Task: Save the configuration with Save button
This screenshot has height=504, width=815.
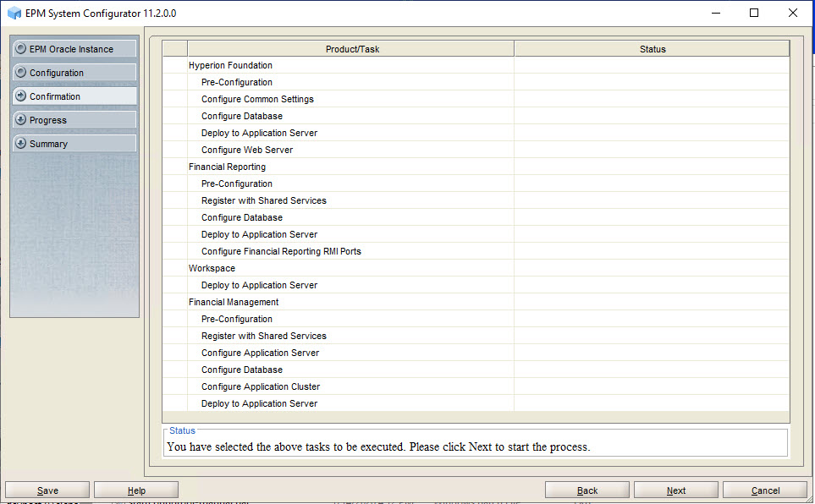Action: pyautogui.click(x=47, y=490)
